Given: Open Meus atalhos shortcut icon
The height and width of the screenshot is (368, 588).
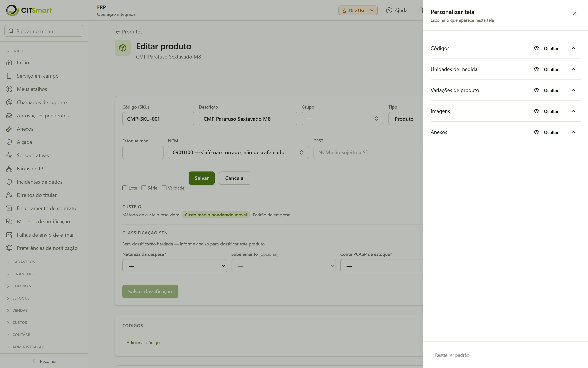Looking at the screenshot, I should click(9, 89).
